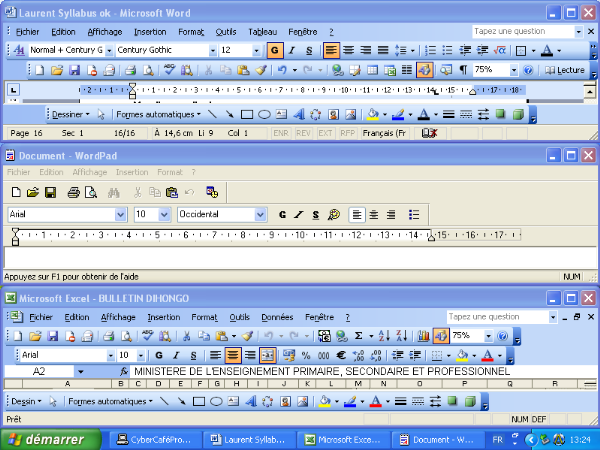Open the WordPad Arial font dropdown
This screenshot has width=600, height=450.
point(120,214)
